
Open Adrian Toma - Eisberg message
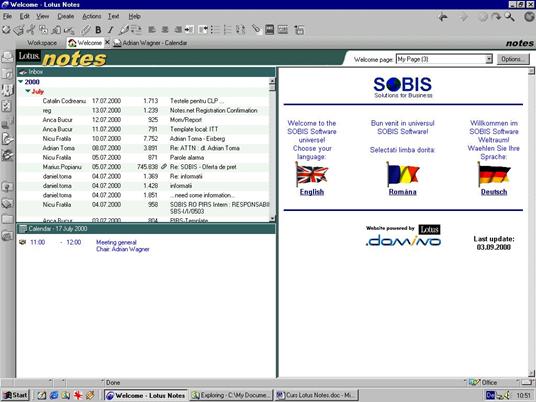click(144, 139)
